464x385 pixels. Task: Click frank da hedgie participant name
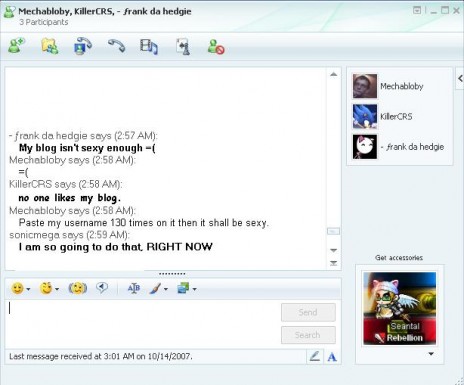point(412,147)
